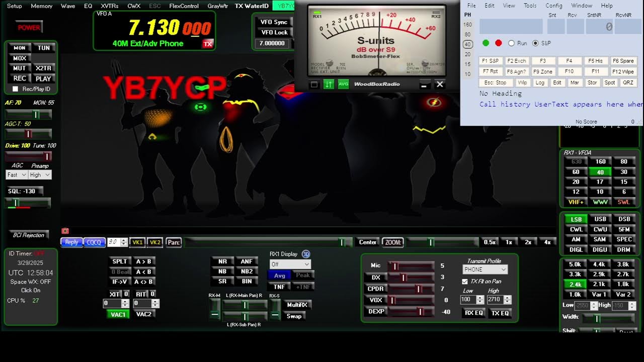This screenshot has width=644, height=362.
Task: Toggle the red POWER button
Action: click(x=29, y=28)
